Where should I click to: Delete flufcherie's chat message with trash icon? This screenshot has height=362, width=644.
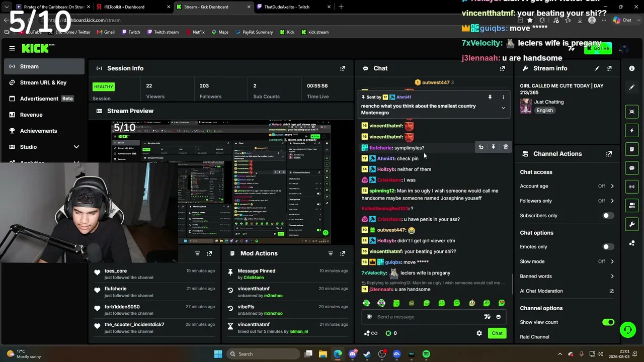point(506,147)
